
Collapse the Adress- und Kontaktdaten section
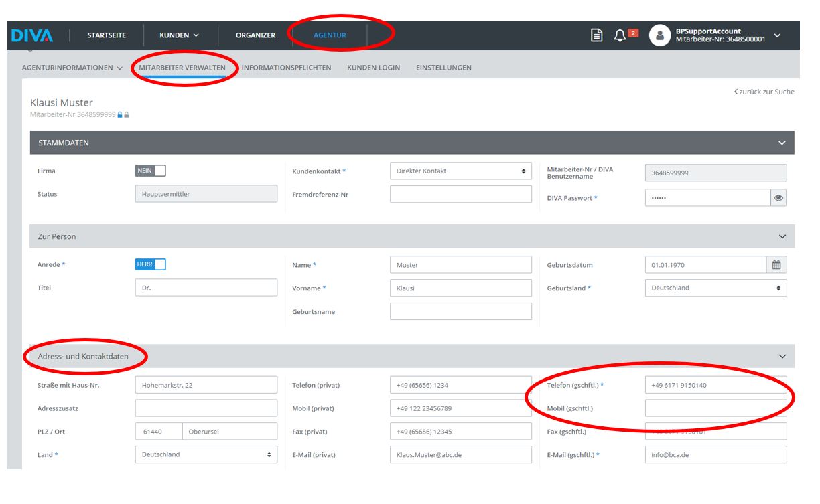coord(781,357)
